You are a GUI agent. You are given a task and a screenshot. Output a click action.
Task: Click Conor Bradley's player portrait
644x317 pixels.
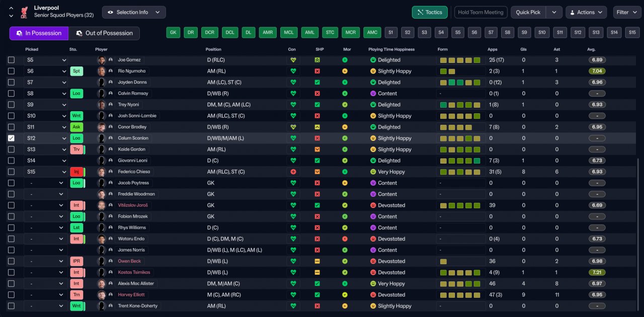pos(101,127)
